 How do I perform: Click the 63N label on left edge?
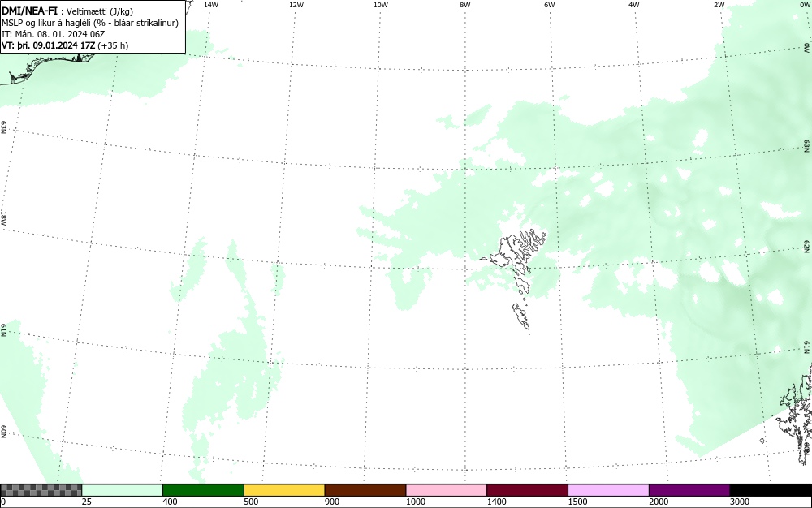tap(3, 127)
